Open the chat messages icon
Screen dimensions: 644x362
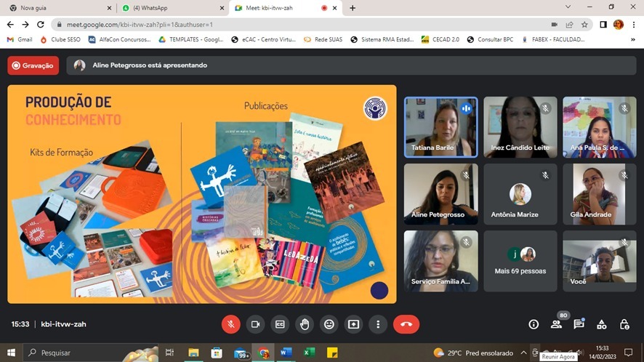click(579, 324)
